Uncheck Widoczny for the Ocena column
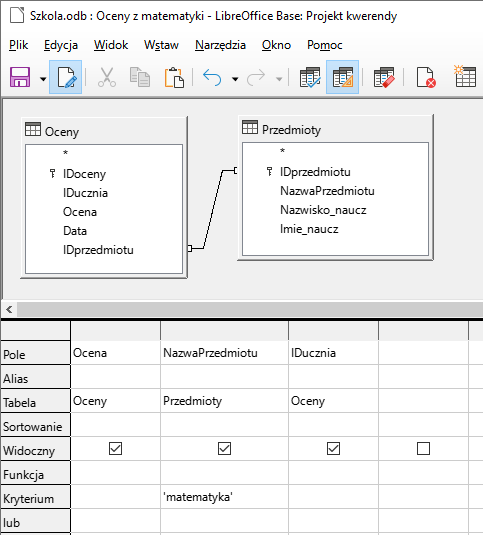This screenshot has width=483, height=535. [x=115, y=448]
